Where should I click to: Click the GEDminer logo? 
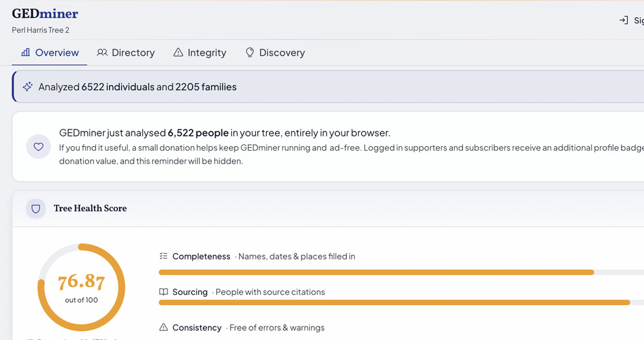(45, 14)
